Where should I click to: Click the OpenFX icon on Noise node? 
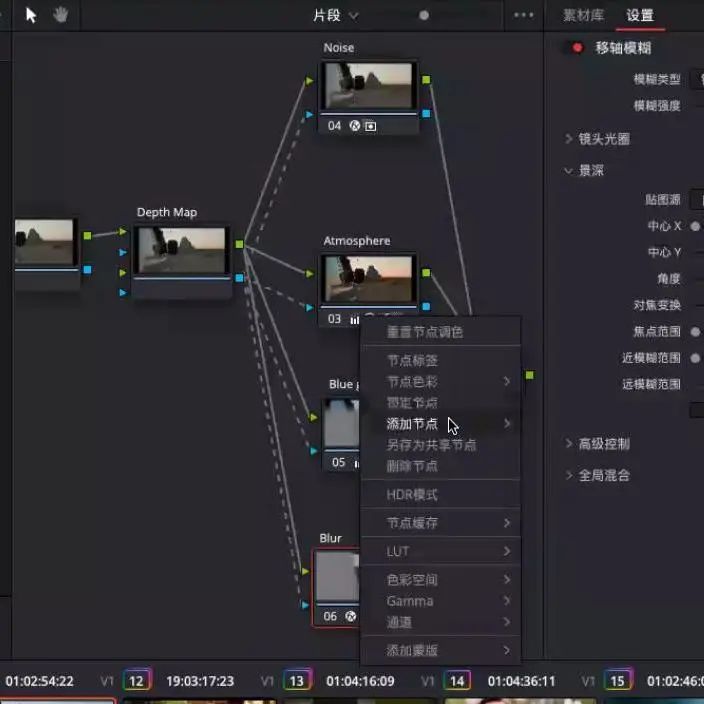click(x=355, y=126)
